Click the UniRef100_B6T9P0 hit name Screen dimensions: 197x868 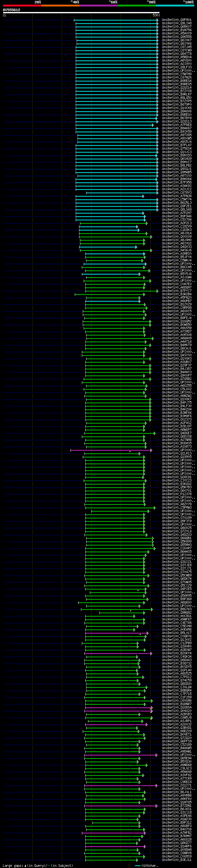[176, 104]
